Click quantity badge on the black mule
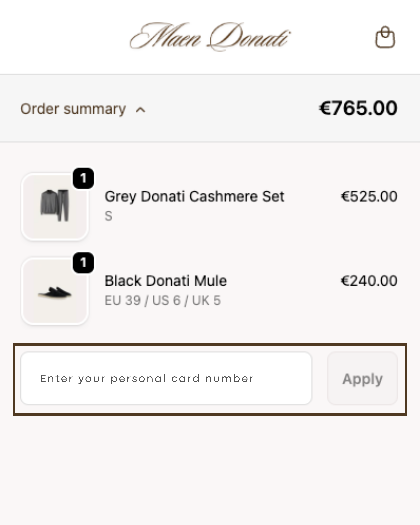The width and height of the screenshot is (420, 525). [83, 263]
